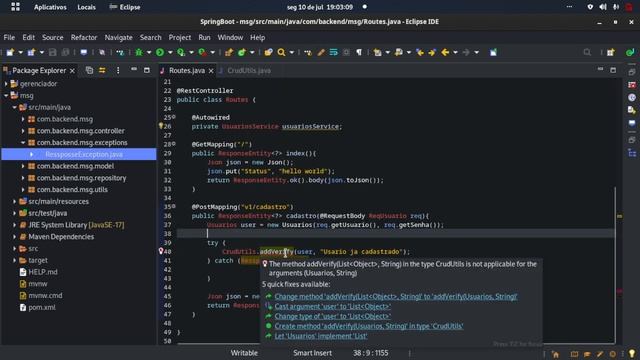640x360 pixels.
Task: Click the New Java Class icon
Action: [242, 52]
